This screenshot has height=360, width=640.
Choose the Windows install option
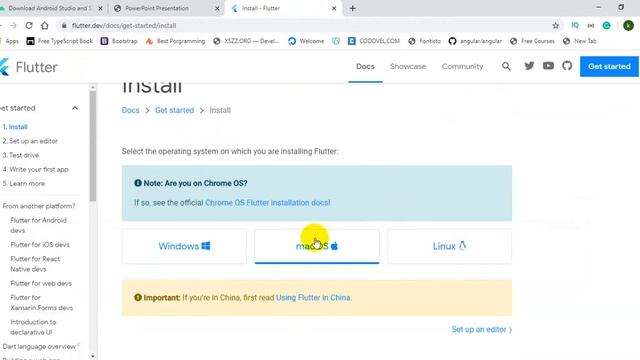coord(184,246)
